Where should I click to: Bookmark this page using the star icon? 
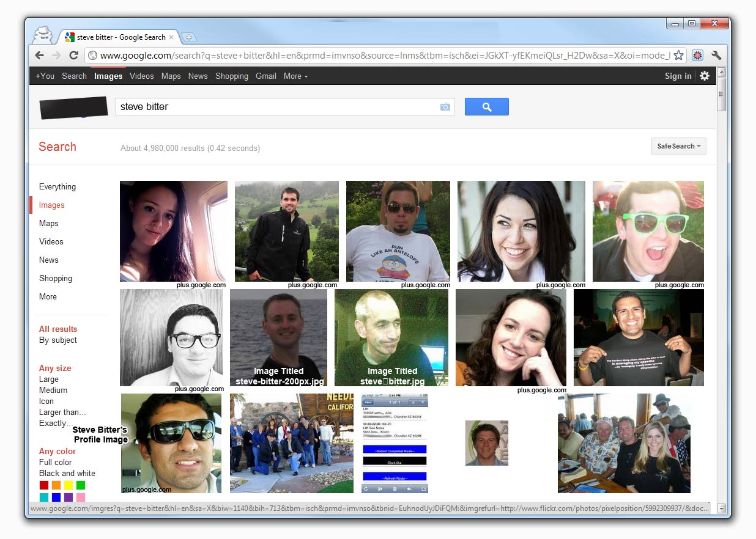tap(678, 56)
